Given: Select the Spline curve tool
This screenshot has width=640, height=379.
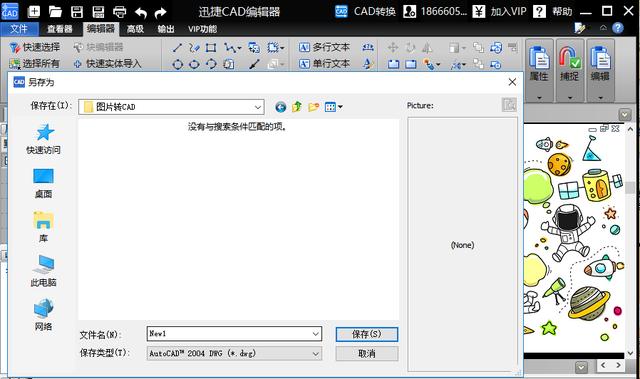Looking at the screenshot, I should [194, 48].
